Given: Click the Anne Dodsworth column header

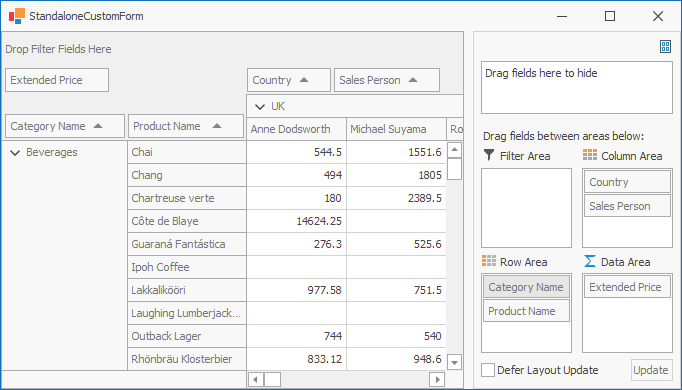Looking at the screenshot, I should (297, 129).
